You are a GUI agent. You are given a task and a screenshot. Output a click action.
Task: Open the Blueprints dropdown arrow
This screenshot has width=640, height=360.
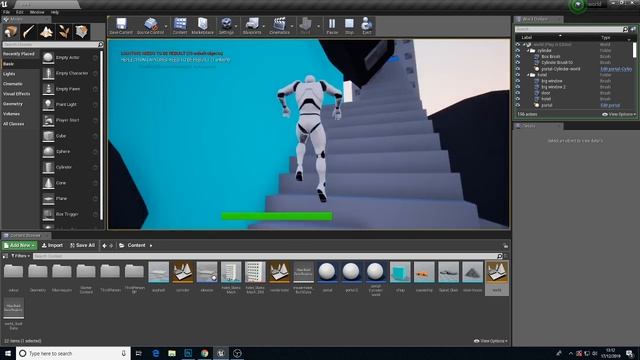pyautogui.click(x=264, y=26)
